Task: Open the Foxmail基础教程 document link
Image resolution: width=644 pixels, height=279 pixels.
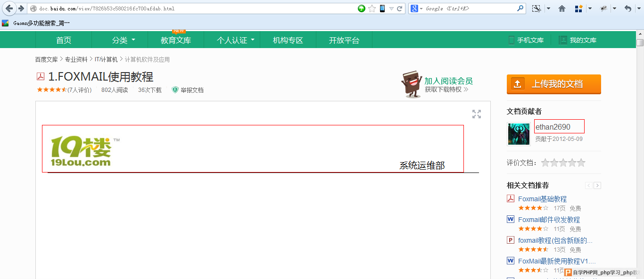Action: coord(542,199)
